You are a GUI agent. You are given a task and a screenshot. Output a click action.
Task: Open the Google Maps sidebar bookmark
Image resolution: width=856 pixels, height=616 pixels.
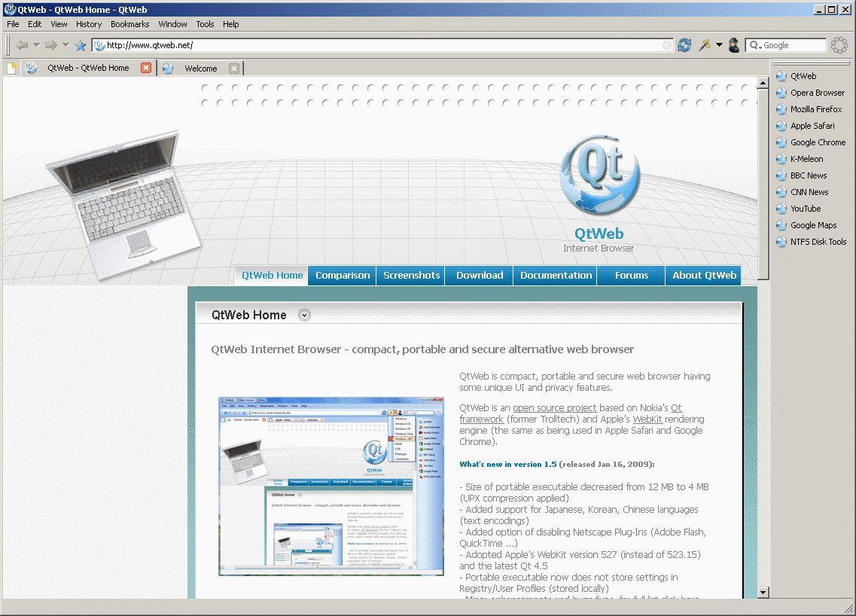807,225
